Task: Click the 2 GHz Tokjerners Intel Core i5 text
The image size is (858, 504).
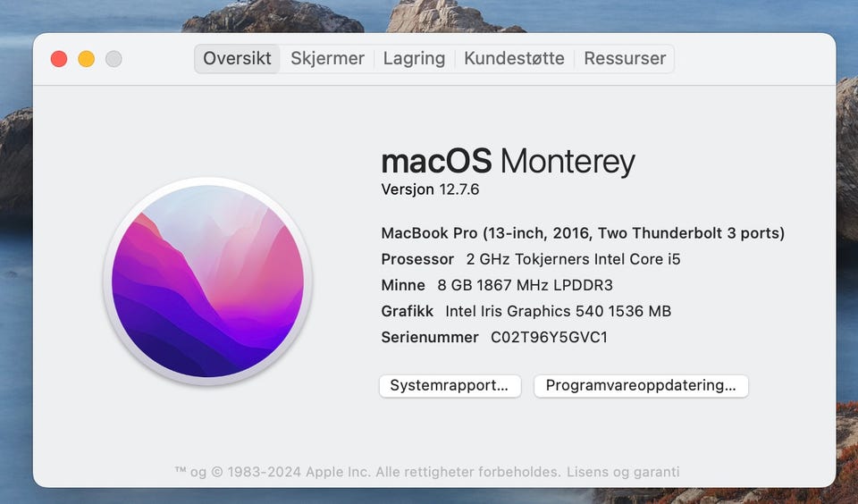Action: (x=574, y=259)
